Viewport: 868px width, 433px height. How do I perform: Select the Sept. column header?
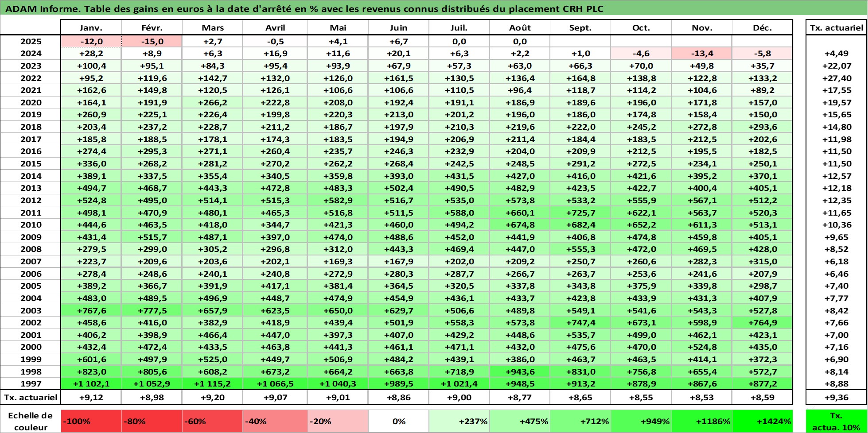tap(580, 27)
